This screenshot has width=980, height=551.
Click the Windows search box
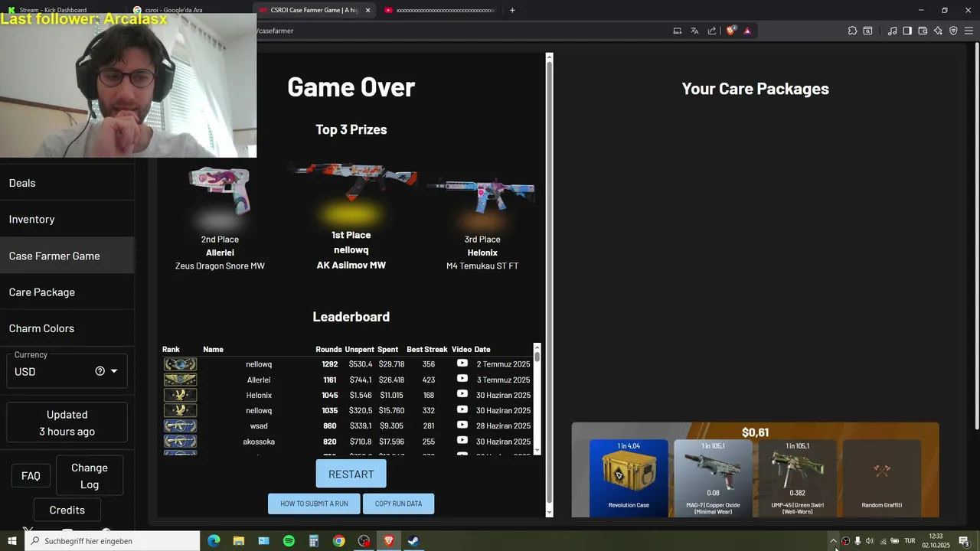[x=112, y=541]
